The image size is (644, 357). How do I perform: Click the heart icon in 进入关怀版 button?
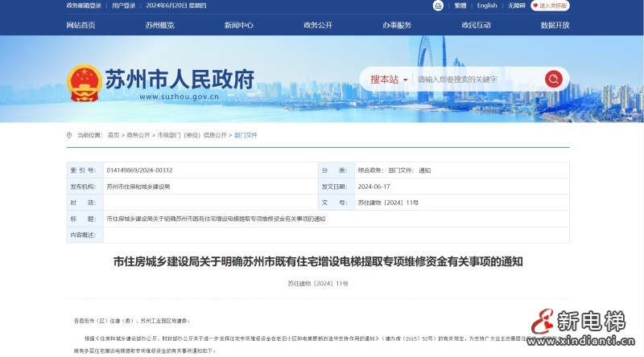535,6
